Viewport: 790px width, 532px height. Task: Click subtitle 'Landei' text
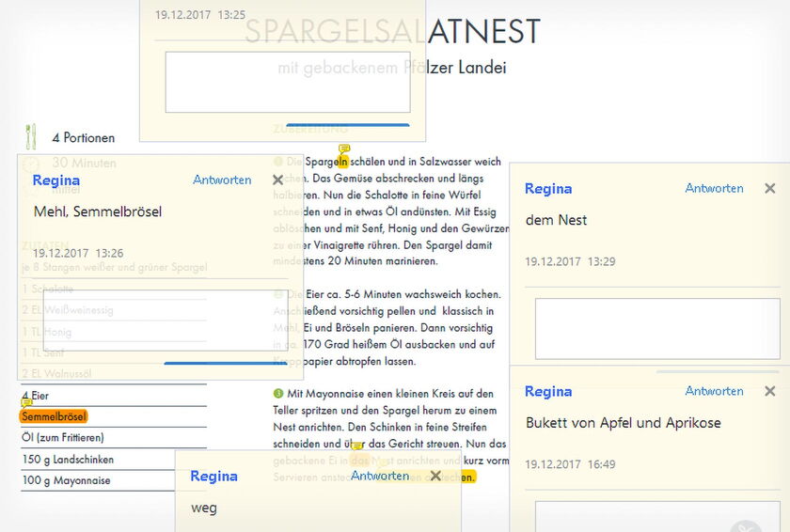point(482,68)
